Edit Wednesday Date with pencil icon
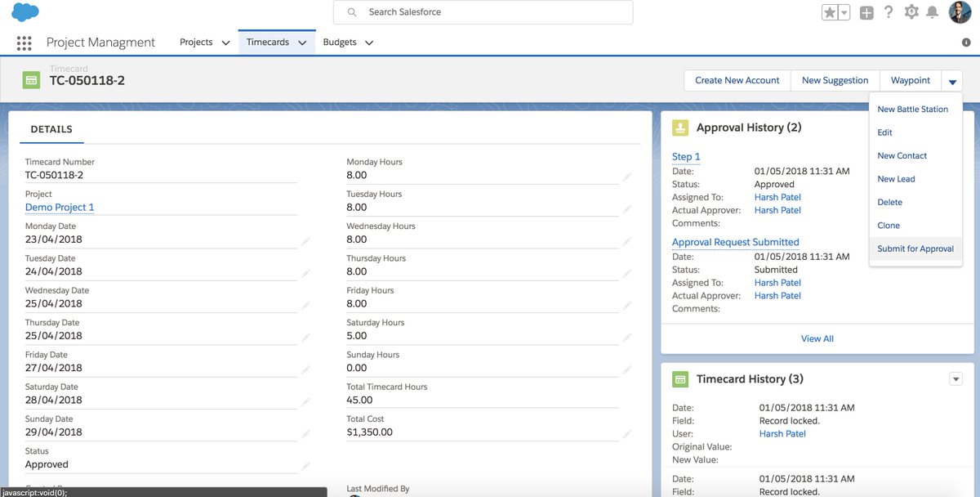This screenshot has width=980, height=497. coord(305,305)
